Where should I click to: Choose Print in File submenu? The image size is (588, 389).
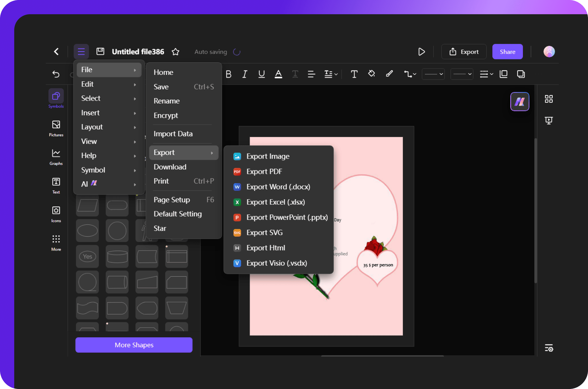click(184, 181)
